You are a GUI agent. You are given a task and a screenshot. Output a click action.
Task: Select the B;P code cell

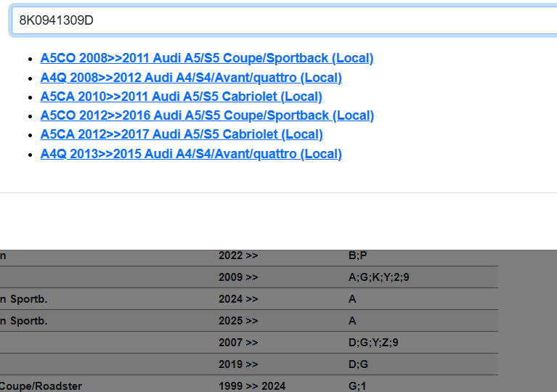click(x=358, y=256)
